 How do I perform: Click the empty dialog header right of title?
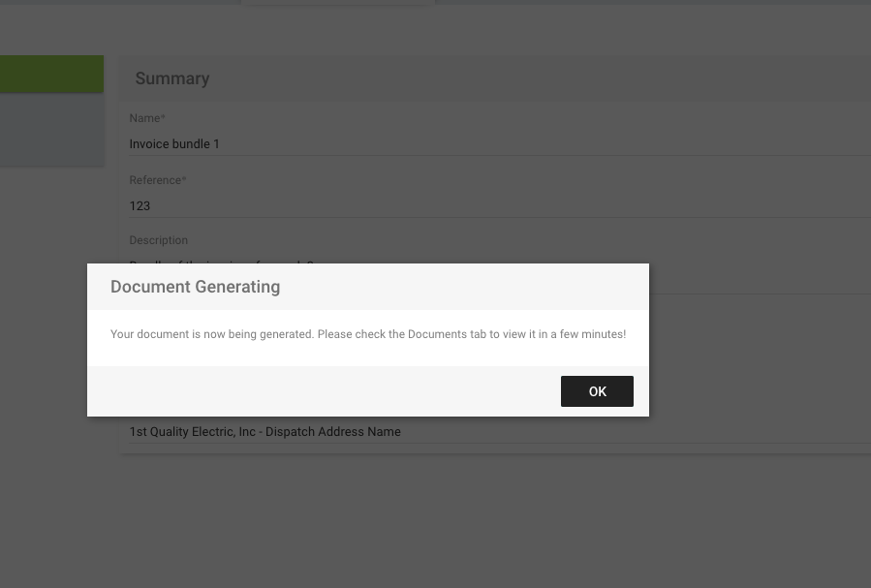pos(465,287)
